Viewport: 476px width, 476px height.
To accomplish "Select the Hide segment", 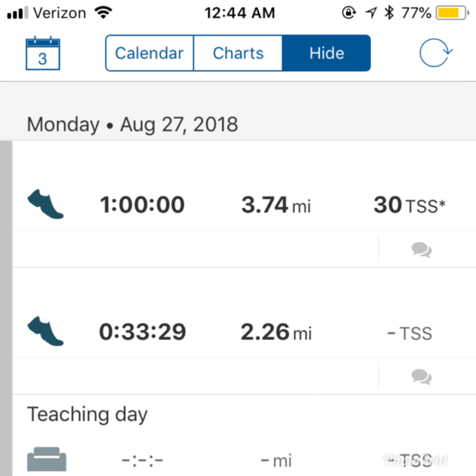I will pyautogui.click(x=327, y=53).
